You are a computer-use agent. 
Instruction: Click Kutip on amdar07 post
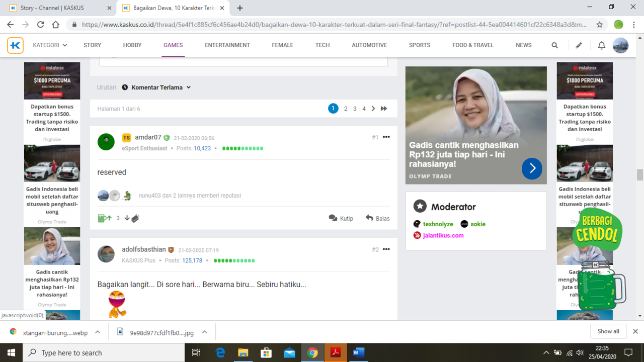341,218
